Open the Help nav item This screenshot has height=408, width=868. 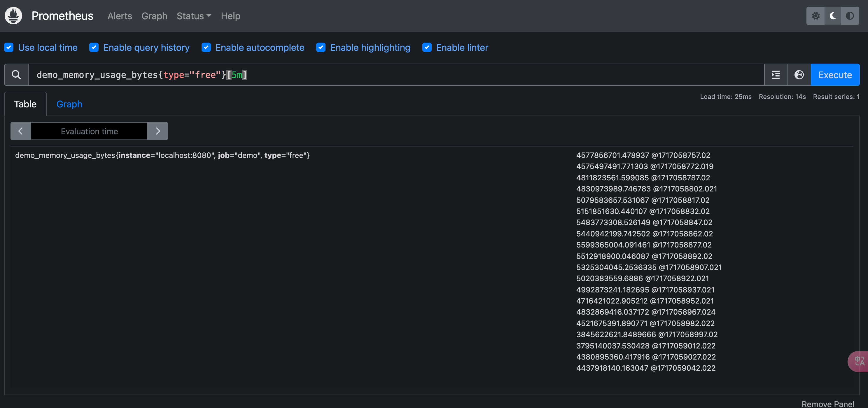[230, 16]
